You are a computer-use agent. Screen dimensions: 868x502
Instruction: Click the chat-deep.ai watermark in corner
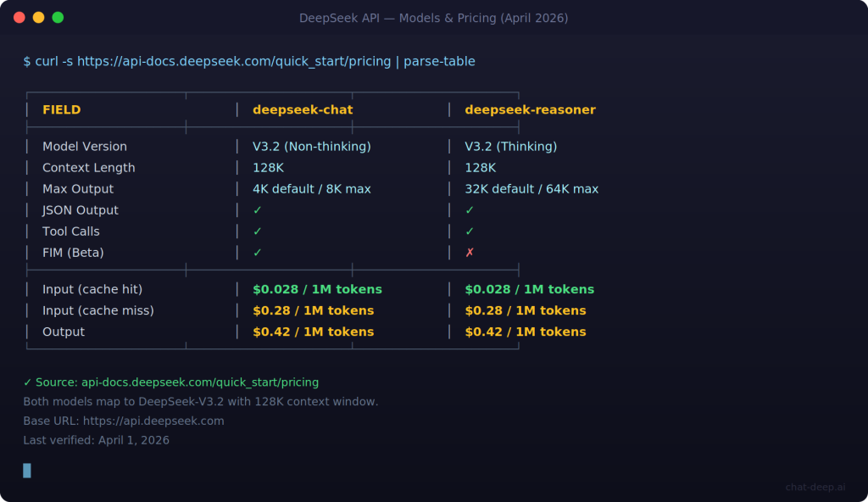point(816,486)
